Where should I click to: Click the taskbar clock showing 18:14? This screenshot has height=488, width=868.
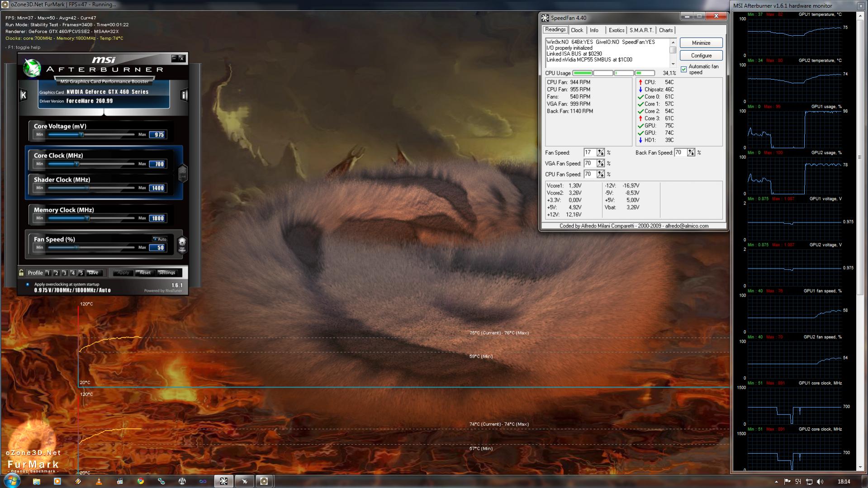[844, 482]
